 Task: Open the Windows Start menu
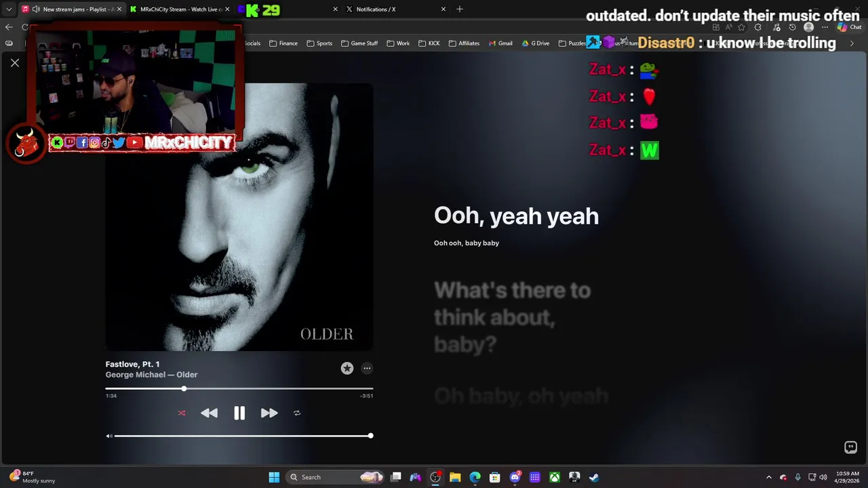tap(274, 477)
